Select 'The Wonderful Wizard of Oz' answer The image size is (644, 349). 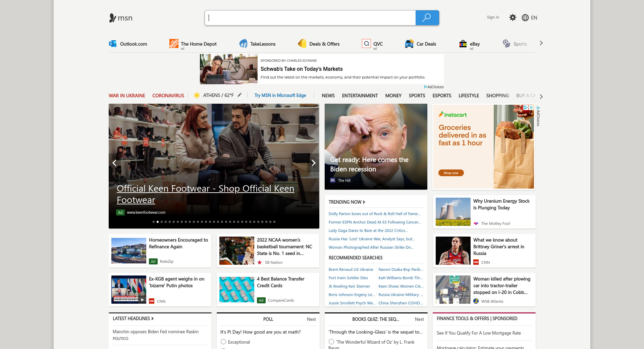(x=331, y=342)
